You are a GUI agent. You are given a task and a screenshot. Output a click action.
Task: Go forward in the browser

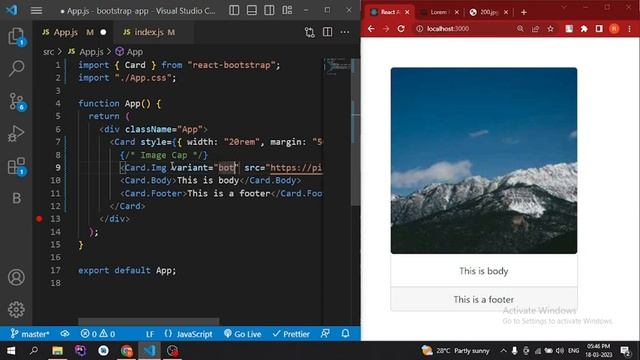(x=386, y=29)
